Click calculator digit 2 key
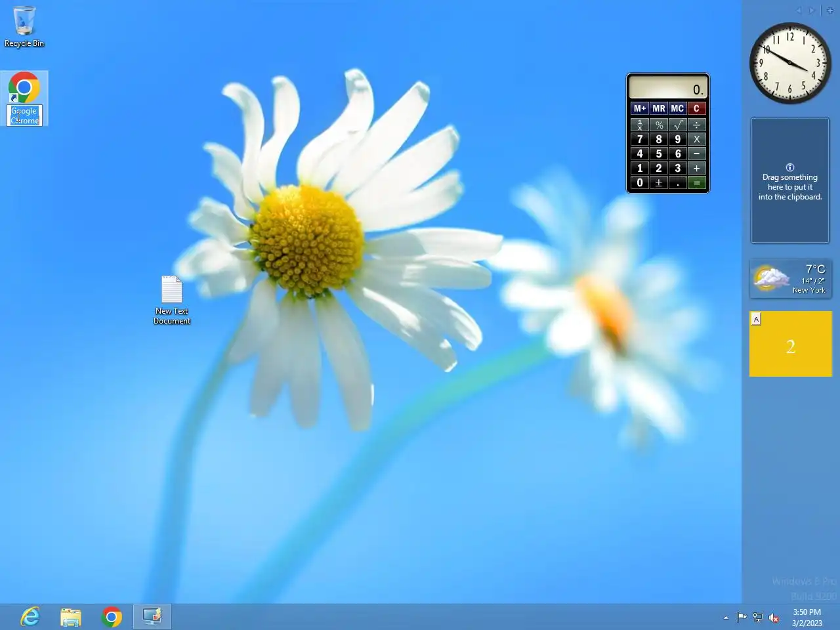The height and width of the screenshot is (630, 840). click(659, 168)
